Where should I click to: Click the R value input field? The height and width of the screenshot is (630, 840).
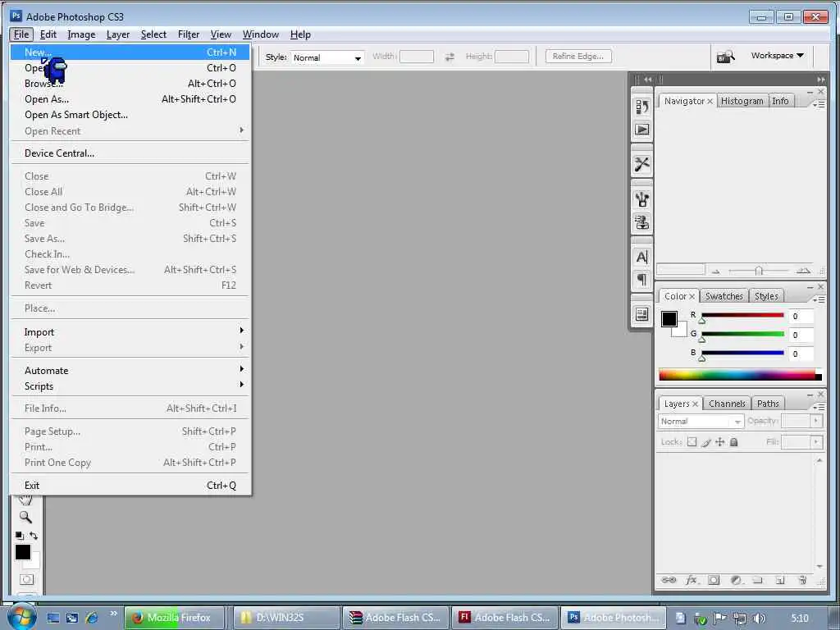[801, 316]
